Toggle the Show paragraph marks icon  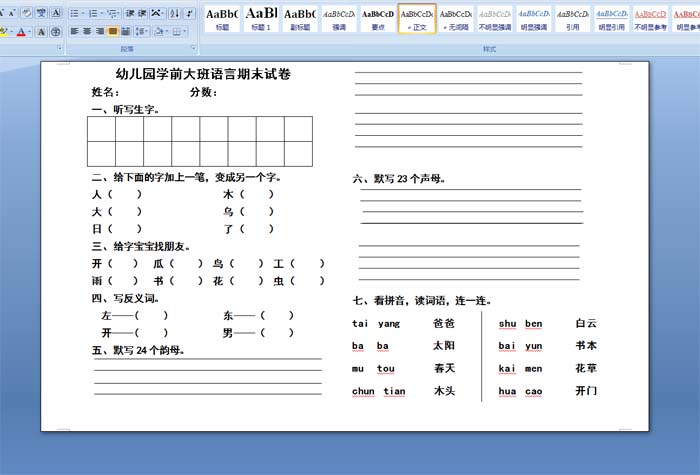pos(189,13)
